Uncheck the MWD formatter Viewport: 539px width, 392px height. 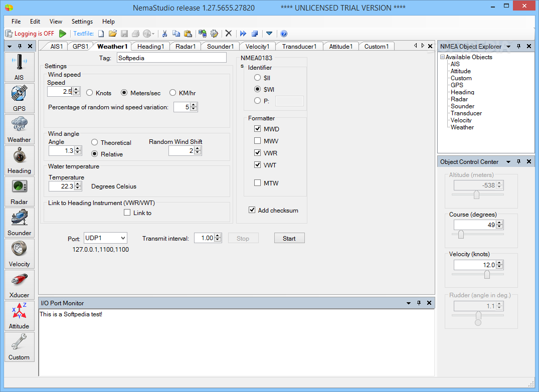(266, 129)
